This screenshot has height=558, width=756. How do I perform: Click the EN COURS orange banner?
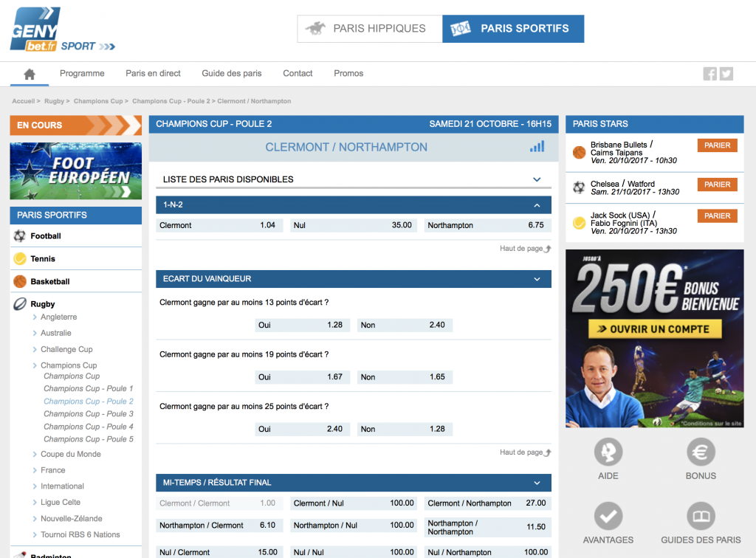(x=76, y=125)
